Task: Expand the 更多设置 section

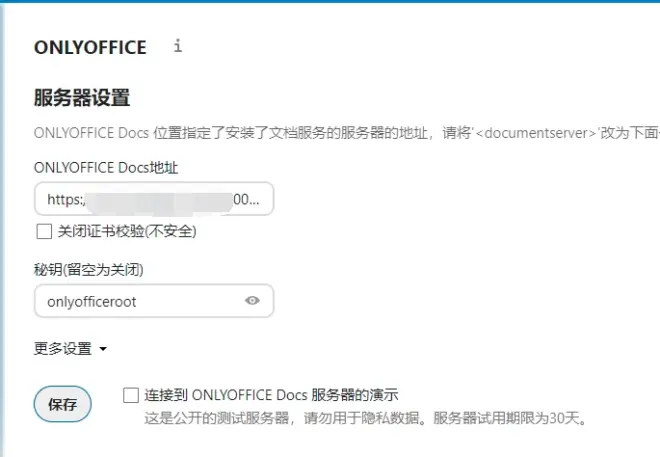Action: 70,349
